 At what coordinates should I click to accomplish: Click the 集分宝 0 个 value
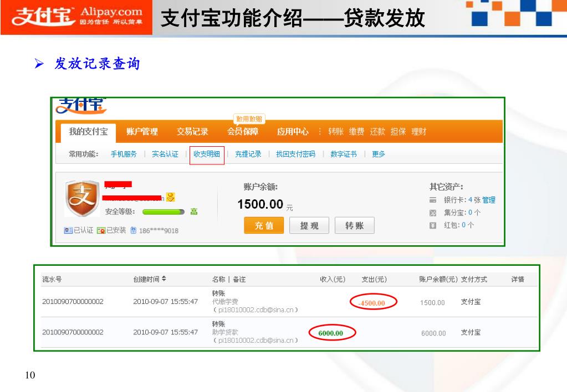(474, 213)
